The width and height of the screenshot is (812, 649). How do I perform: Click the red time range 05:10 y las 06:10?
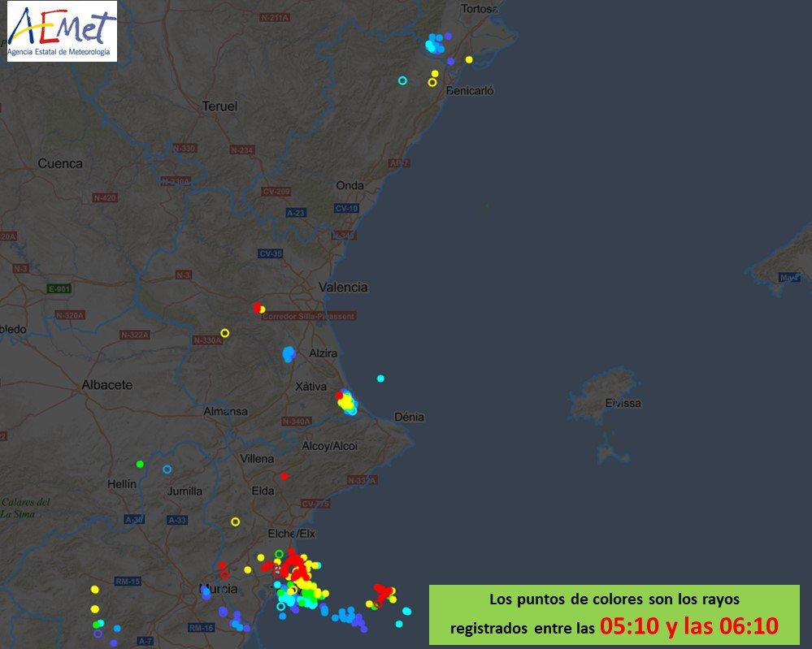688,625
